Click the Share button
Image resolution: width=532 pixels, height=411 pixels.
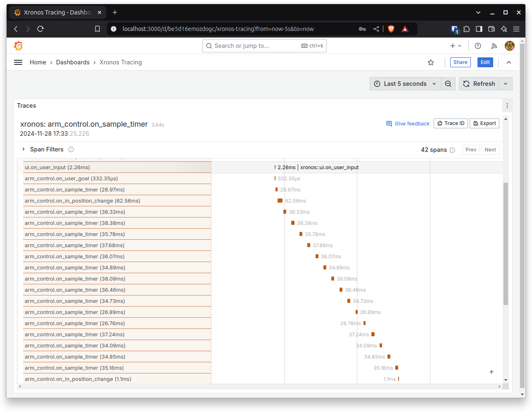point(461,62)
